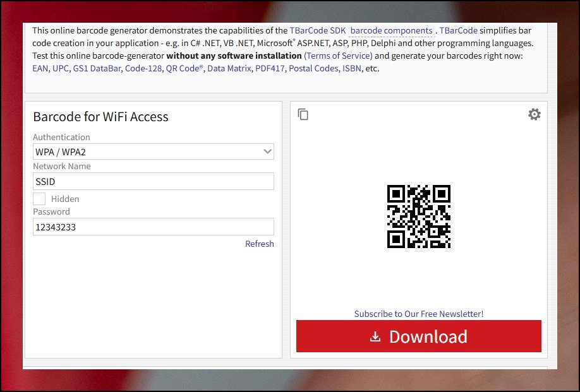The width and height of the screenshot is (580, 392).
Task: Click the generated QR code image
Action: pyautogui.click(x=419, y=217)
